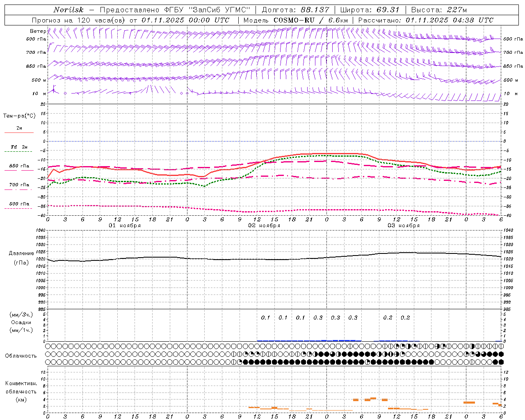This screenshot has height=420, width=525.
Task: Click the longitude value "Долгота: 88.137"
Action: pos(295,10)
